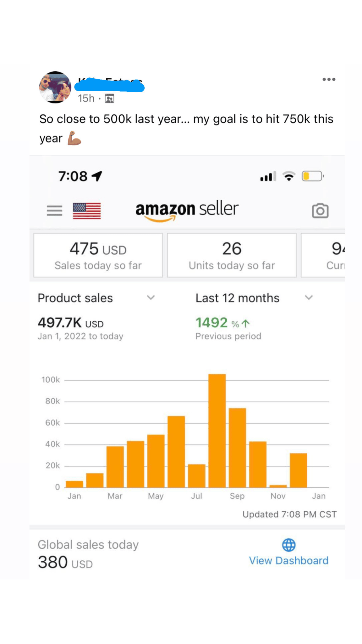The width and height of the screenshot is (362, 644).
Task: Tap the poster's profile picture
Action: [x=55, y=87]
